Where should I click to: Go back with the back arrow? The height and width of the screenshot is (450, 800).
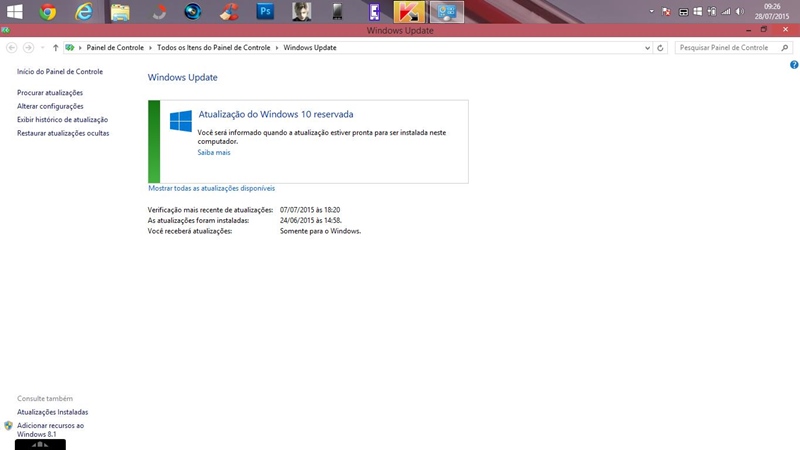coord(12,47)
